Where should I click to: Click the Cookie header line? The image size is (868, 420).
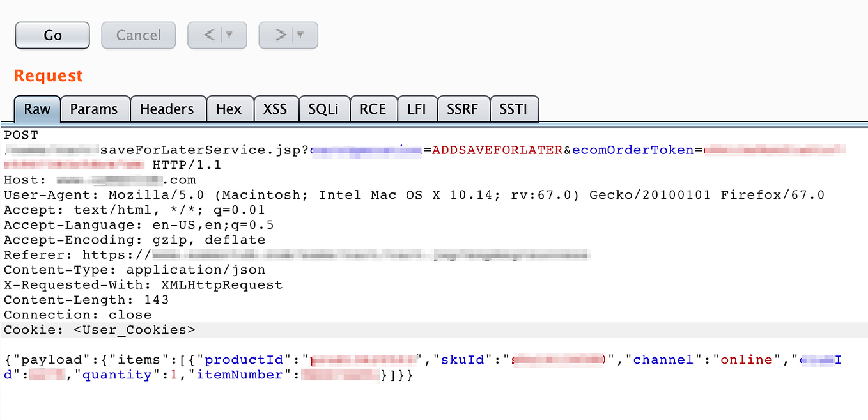[434, 330]
